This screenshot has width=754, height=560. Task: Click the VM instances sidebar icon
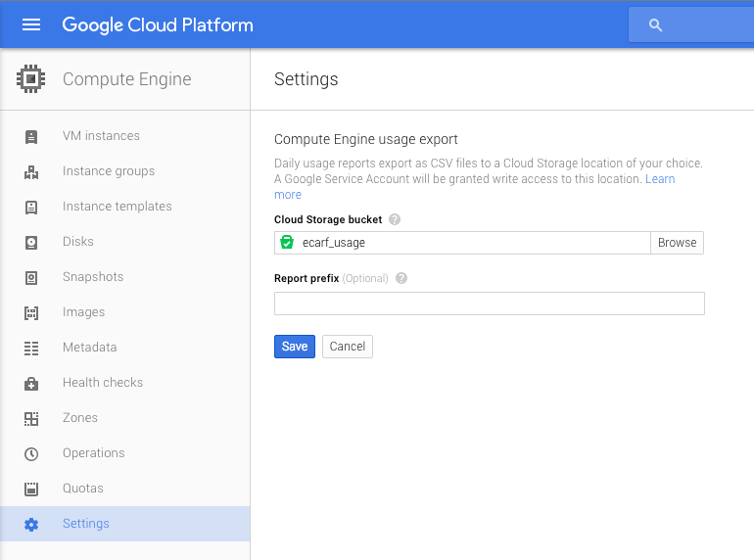(31, 136)
